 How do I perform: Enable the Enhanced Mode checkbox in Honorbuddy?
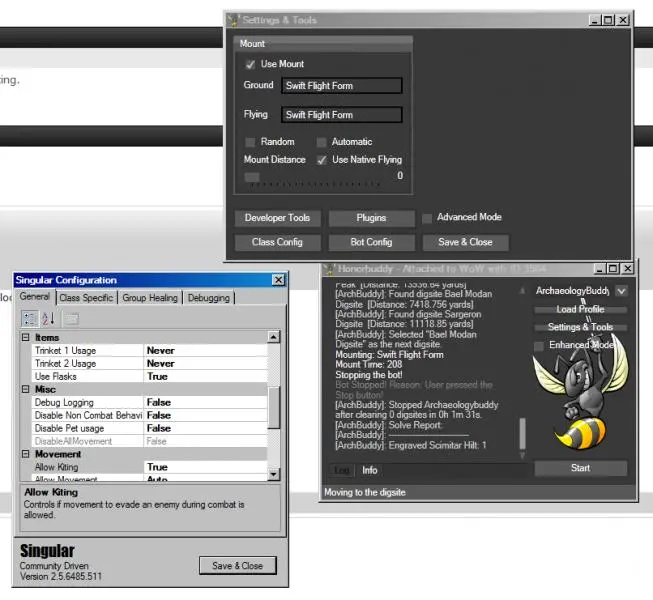coord(539,346)
